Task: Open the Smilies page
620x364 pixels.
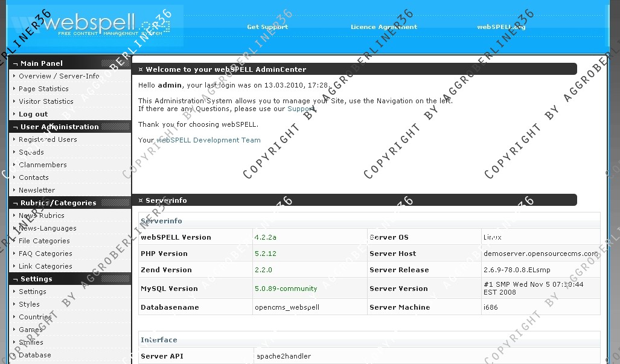Action: [x=31, y=342]
